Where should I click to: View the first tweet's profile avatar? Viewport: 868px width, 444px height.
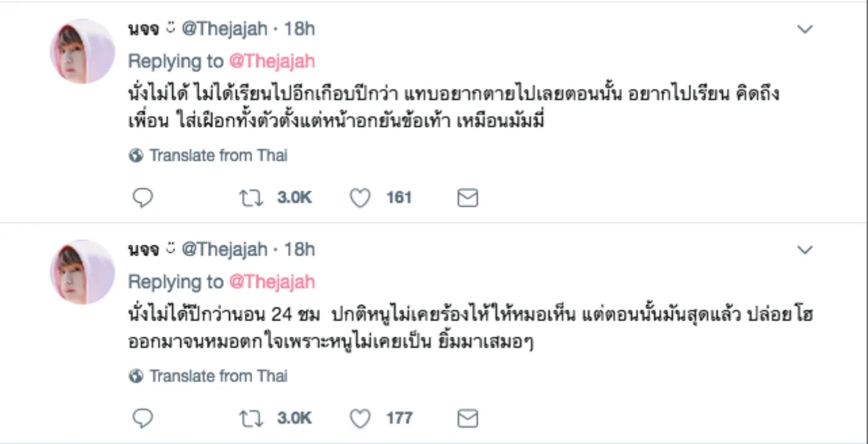(83, 52)
